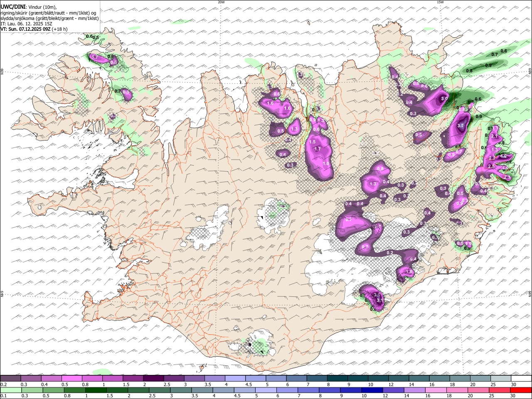
Task: Select the palest green swatch between 0.1 and 0.3
Action: click(x=11, y=390)
